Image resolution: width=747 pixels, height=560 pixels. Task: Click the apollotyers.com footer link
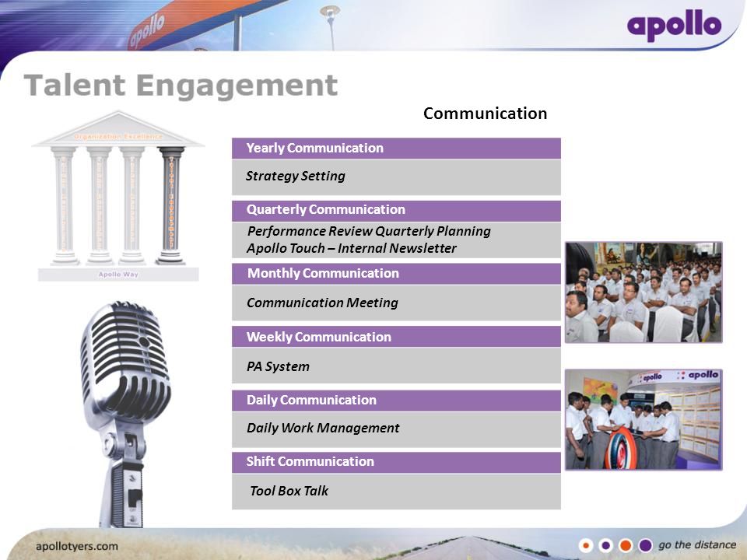click(x=77, y=546)
